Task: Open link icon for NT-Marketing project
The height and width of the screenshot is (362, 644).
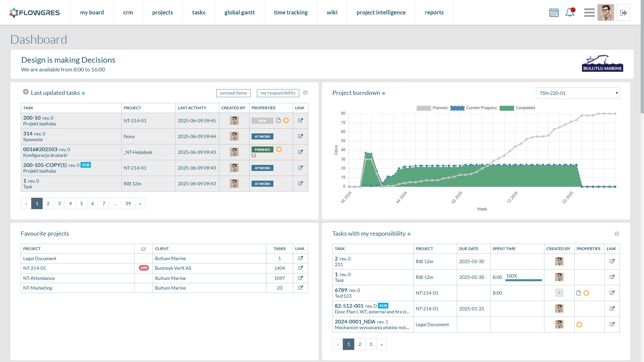Action: coord(301,288)
